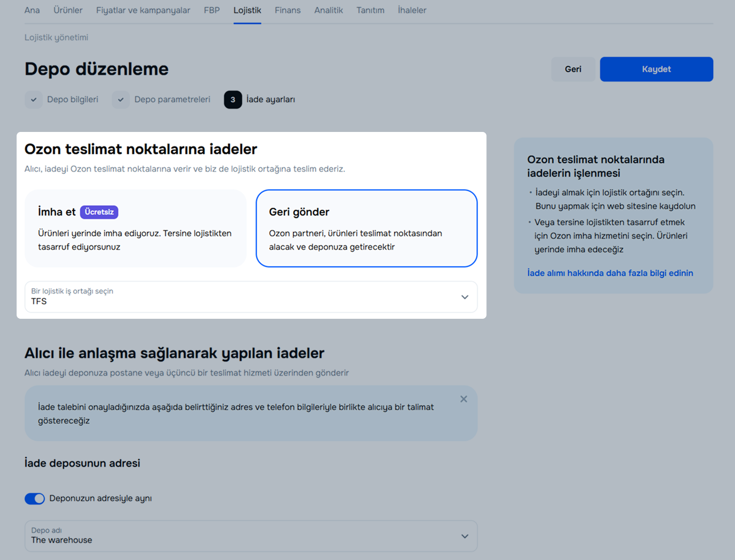Go to the Depo bilgileri step

(x=72, y=100)
